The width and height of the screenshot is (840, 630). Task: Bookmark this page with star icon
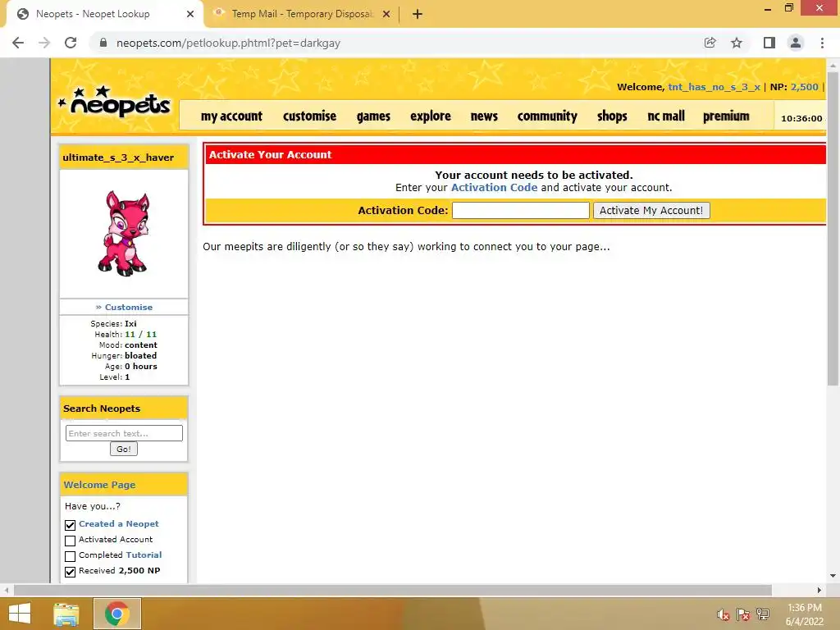pyautogui.click(x=737, y=43)
